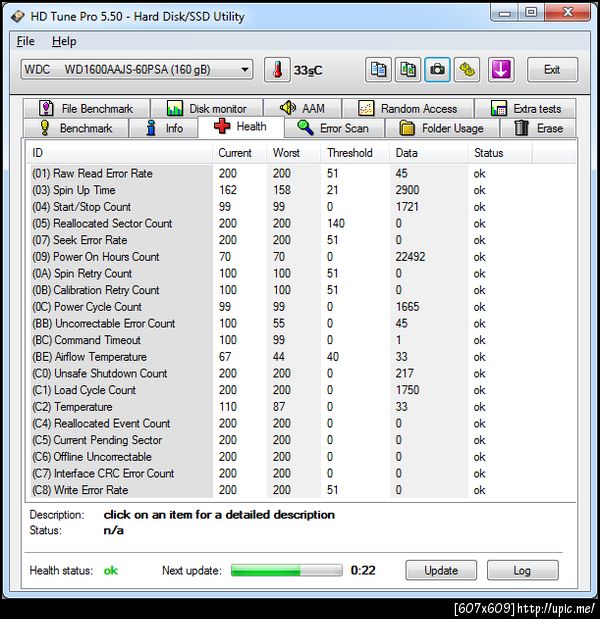Open the drive selection dropdown
Image resolution: width=600 pixels, height=619 pixels.
click(137, 70)
